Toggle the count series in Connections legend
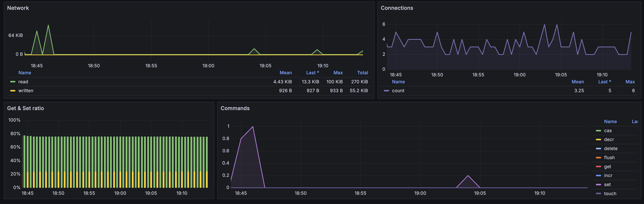The height and width of the screenshot is (204, 644). [398, 91]
